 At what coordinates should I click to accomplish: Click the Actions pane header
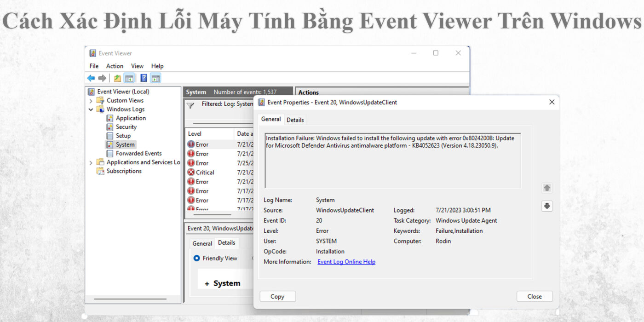[x=382, y=92]
